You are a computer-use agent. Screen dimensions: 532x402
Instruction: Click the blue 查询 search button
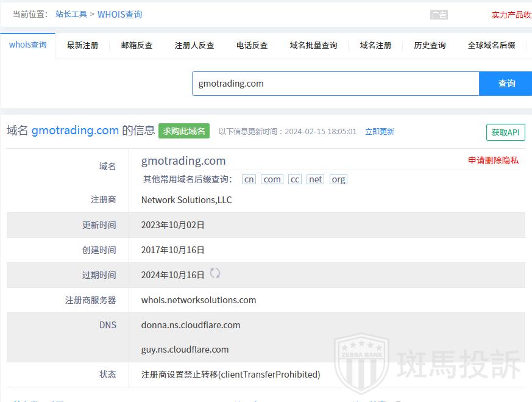click(506, 84)
